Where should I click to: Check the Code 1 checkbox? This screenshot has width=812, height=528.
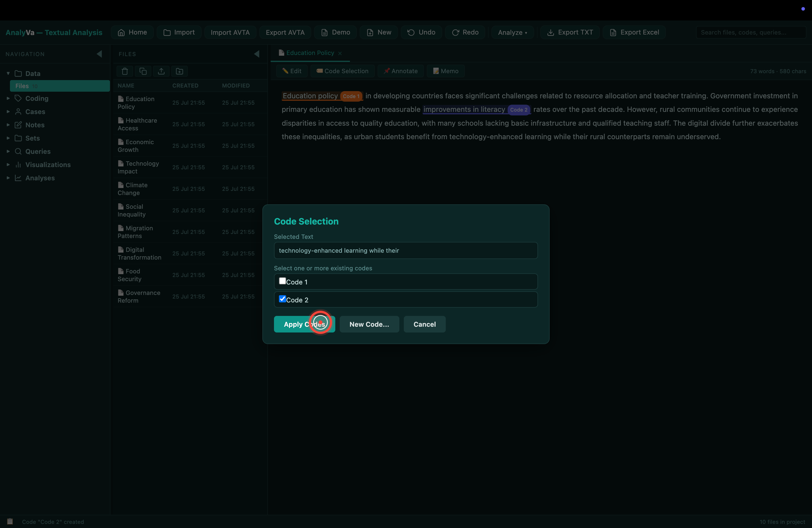coord(282,281)
